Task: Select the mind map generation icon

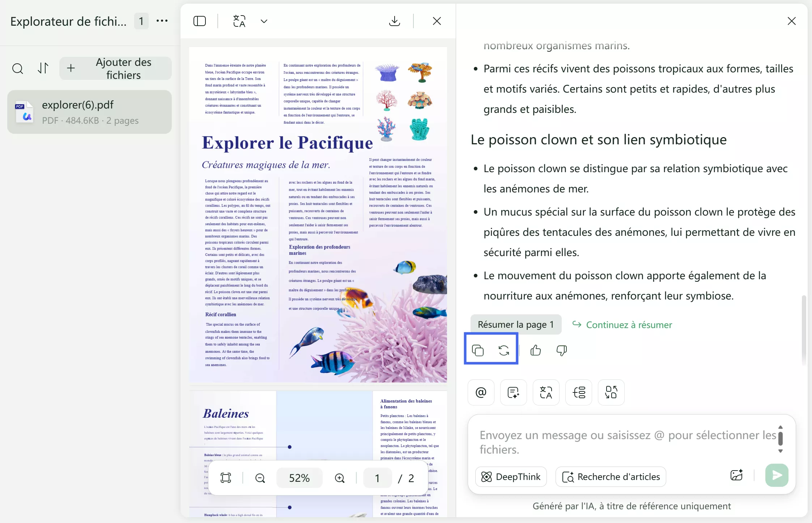Action: [x=578, y=392]
